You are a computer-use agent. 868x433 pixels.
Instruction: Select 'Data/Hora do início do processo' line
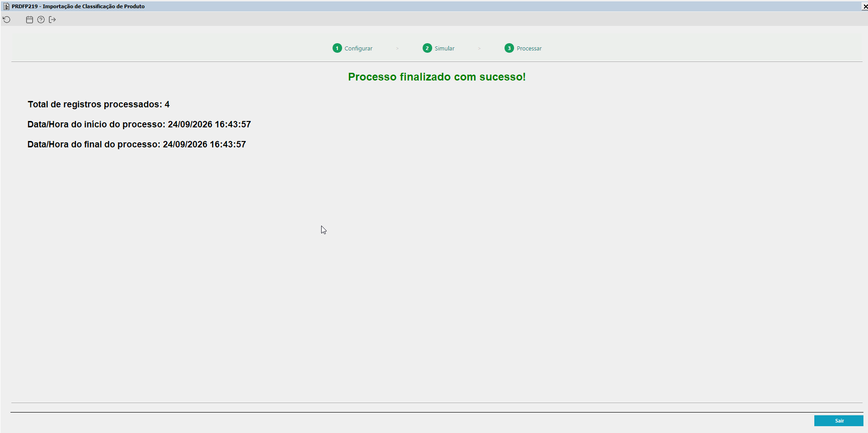[x=139, y=124]
